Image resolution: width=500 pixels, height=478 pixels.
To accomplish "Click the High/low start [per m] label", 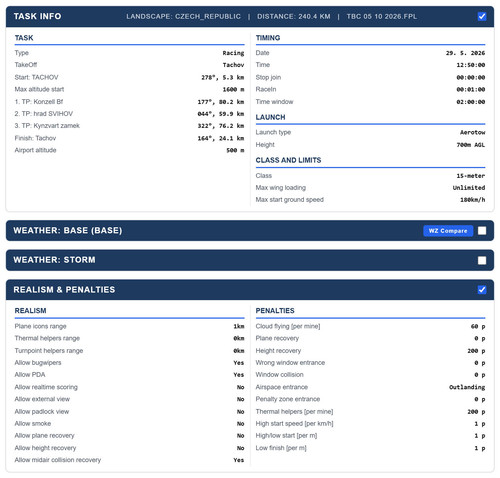I will point(286,436).
